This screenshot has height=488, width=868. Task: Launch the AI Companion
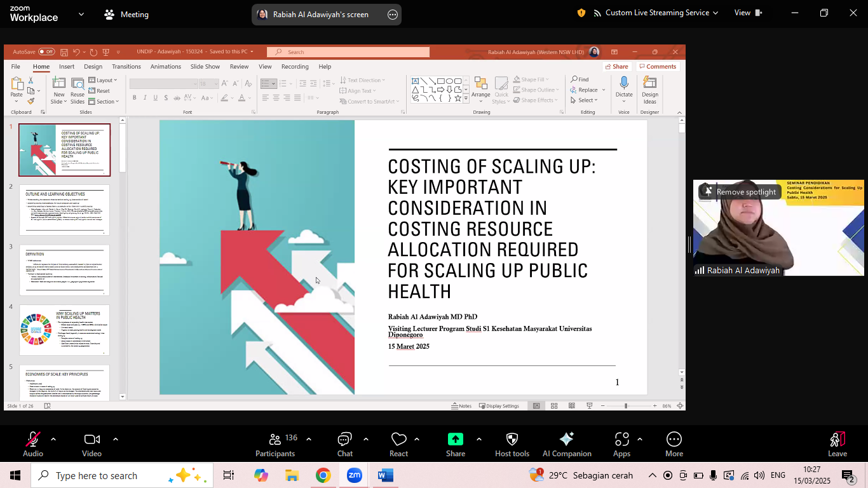coord(567,440)
